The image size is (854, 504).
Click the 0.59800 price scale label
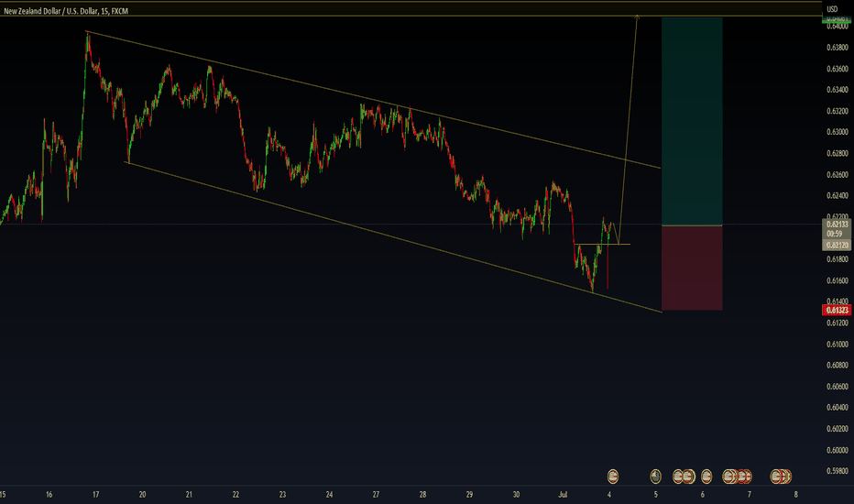pos(838,471)
